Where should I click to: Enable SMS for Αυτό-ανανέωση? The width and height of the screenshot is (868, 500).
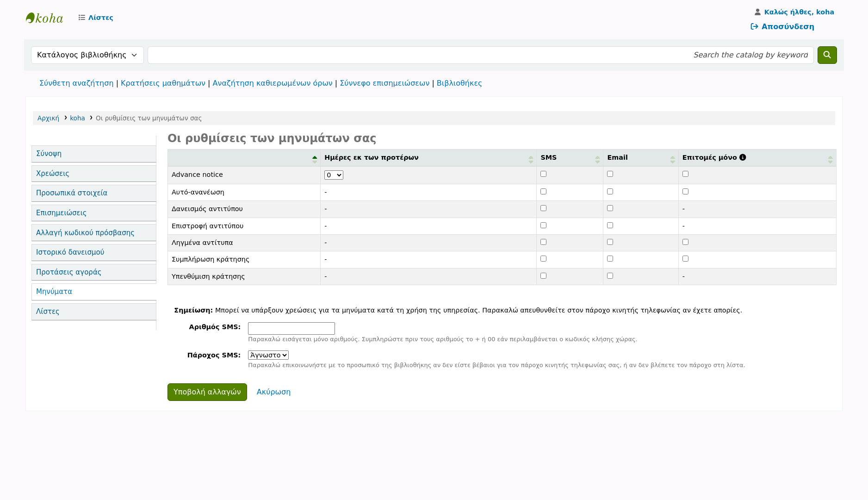(543, 192)
